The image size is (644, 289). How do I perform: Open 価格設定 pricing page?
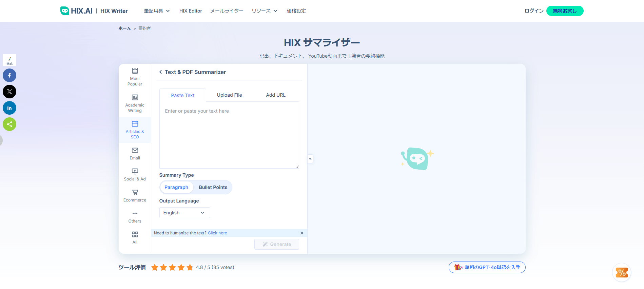click(296, 11)
